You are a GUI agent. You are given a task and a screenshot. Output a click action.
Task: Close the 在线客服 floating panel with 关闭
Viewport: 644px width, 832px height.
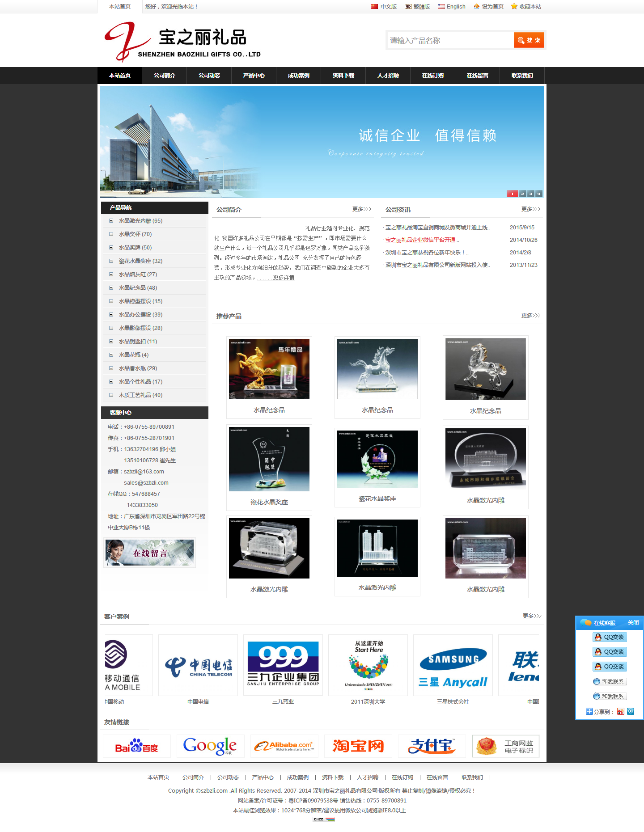(x=633, y=623)
